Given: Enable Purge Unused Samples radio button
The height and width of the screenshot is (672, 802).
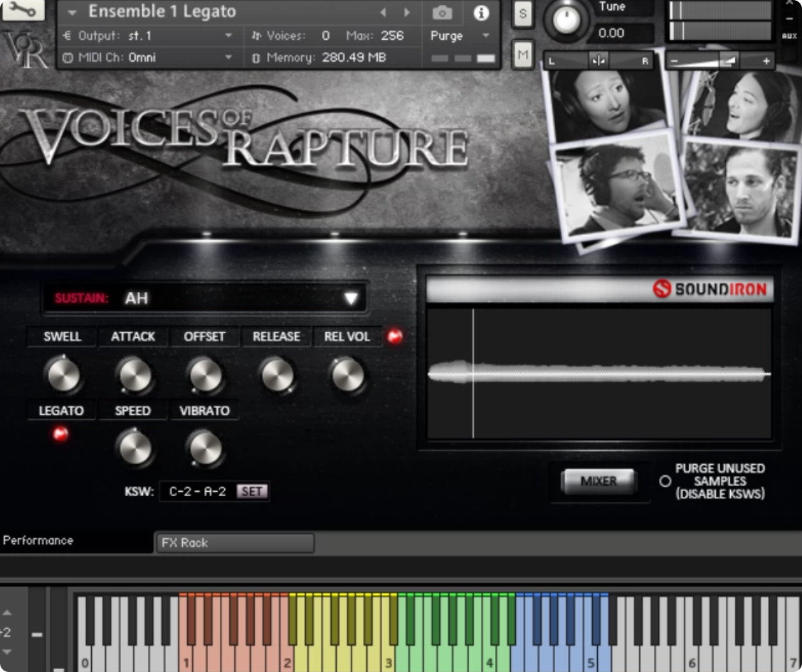Looking at the screenshot, I should pyautogui.click(x=665, y=481).
